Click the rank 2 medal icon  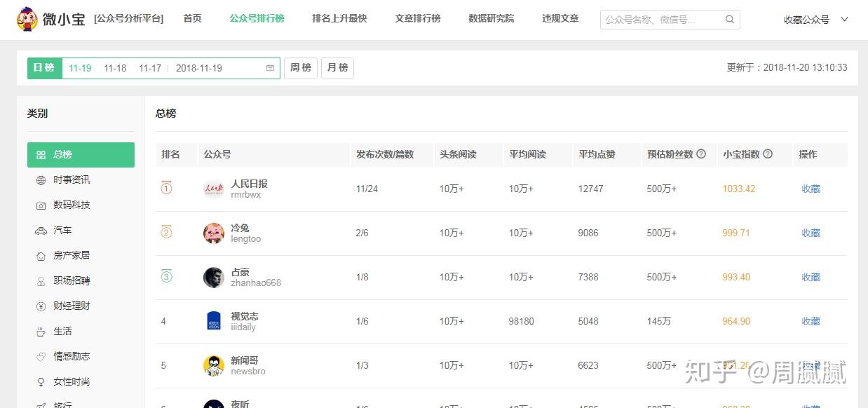(x=166, y=231)
